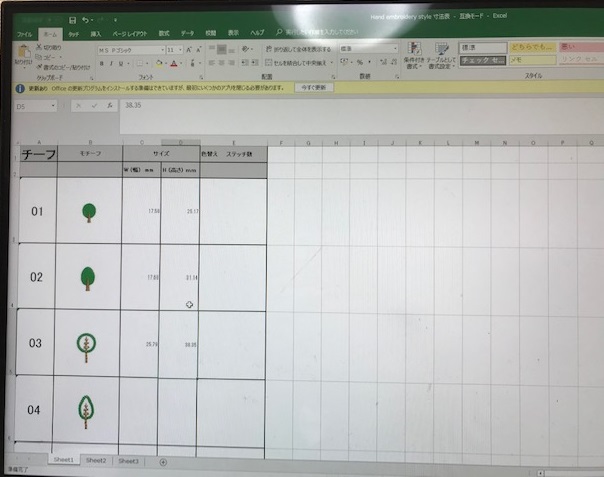
Task: Click the Decrease Indent icon
Action: click(x=245, y=62)
